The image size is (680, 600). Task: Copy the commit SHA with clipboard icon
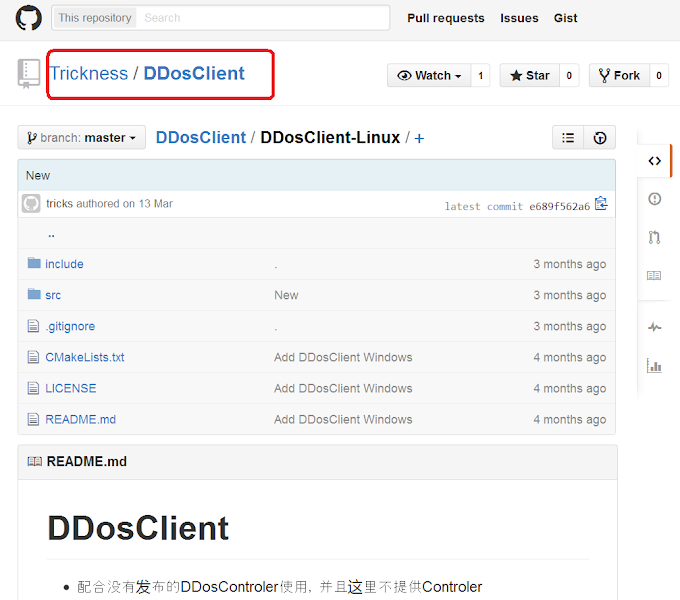click(x=601, y=203)
